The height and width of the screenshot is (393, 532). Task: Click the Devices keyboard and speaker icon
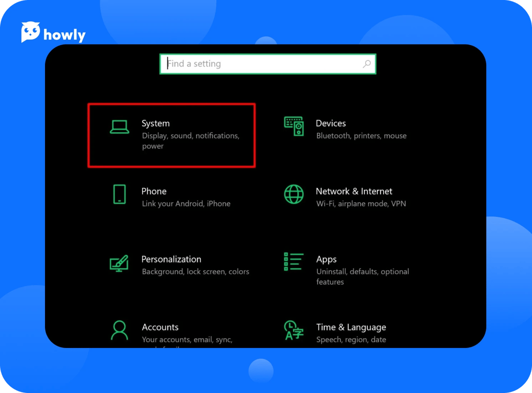294,126
